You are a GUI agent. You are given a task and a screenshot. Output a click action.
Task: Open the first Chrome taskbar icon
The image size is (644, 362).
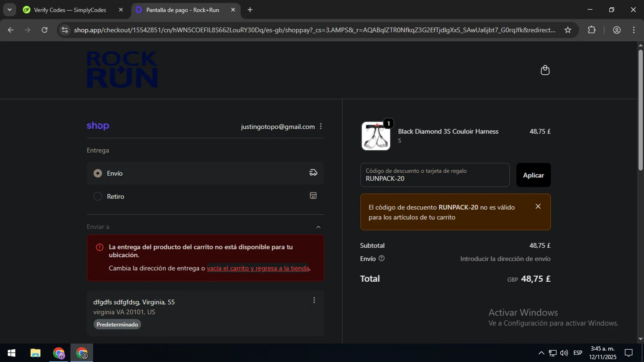point(59,353)
